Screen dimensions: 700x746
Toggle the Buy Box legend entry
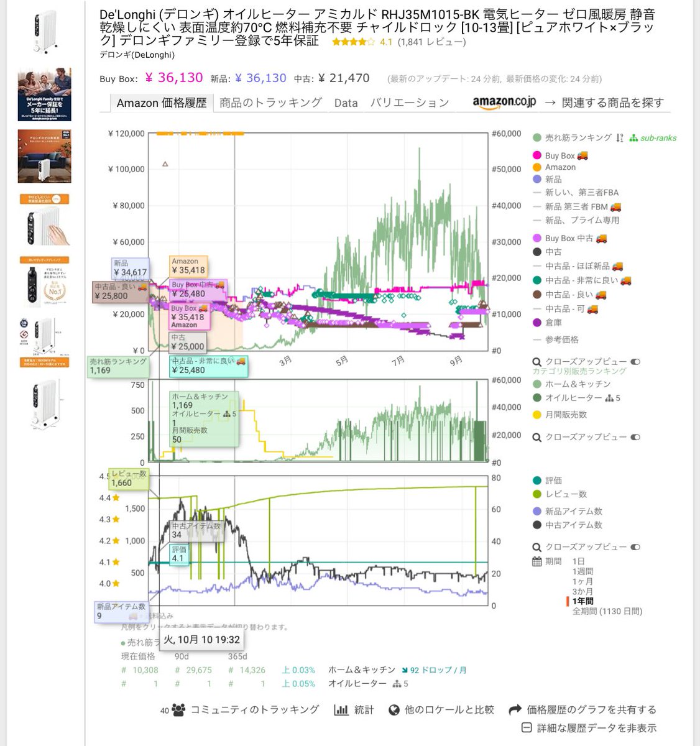[x=560, y=155]
